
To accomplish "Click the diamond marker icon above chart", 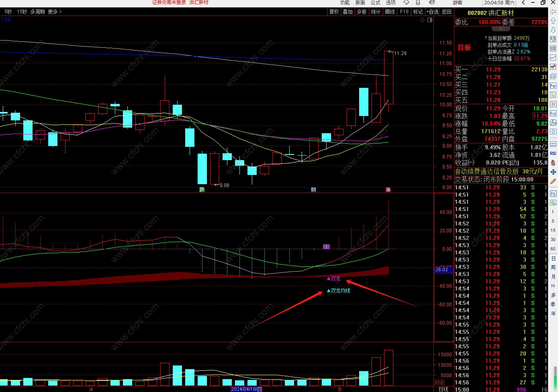I will pyautogui.click(x=423, y=20).
